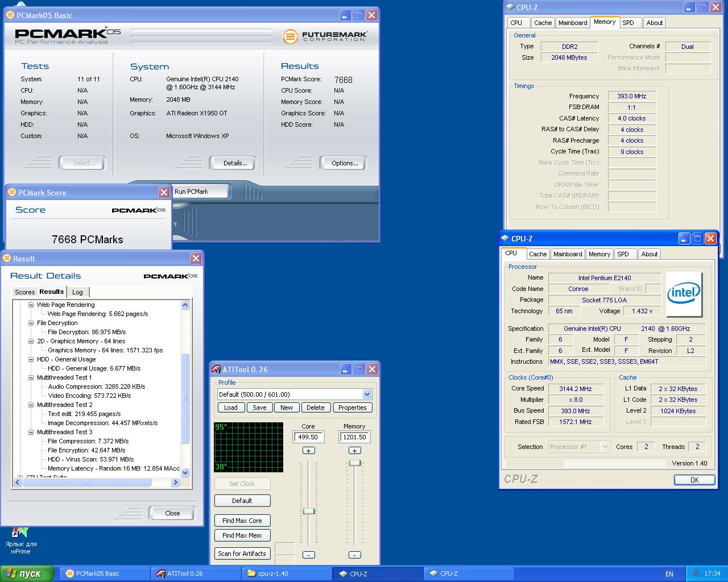Increase Memory clock with plus button

(354, 451)
